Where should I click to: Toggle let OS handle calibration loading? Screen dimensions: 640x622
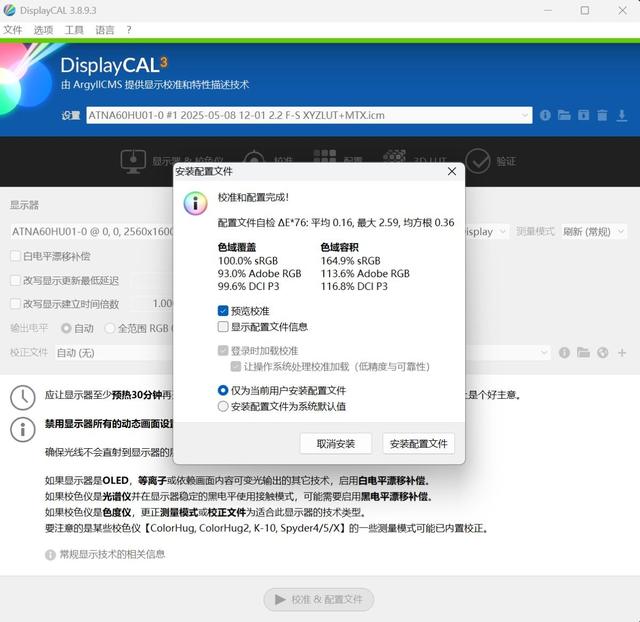click(x=236, y=366)
